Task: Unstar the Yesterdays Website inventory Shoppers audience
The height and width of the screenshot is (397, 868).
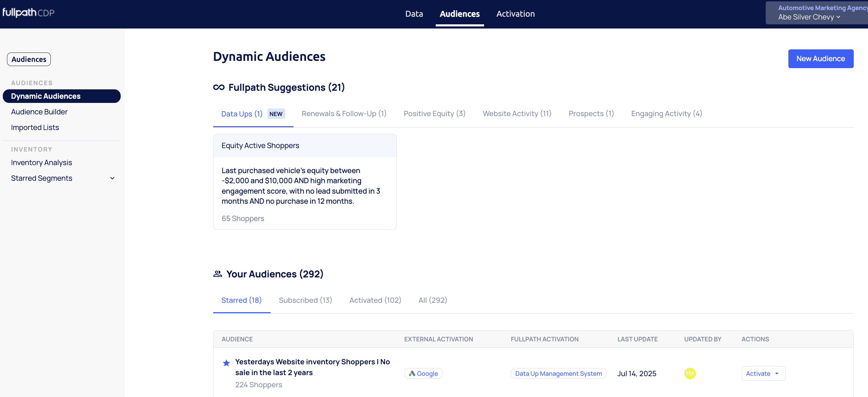Action: pyautogui.click(x=226, y=363)
